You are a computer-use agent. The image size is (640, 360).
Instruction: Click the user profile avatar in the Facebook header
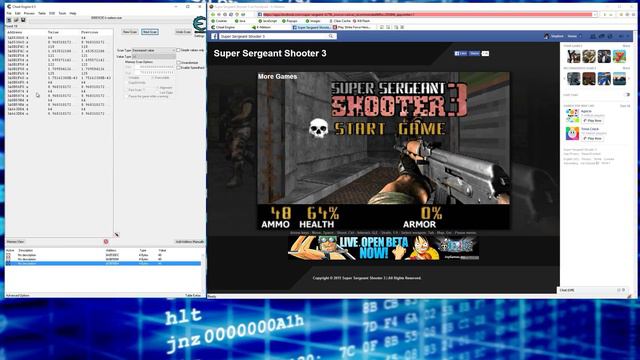(547, 36)
